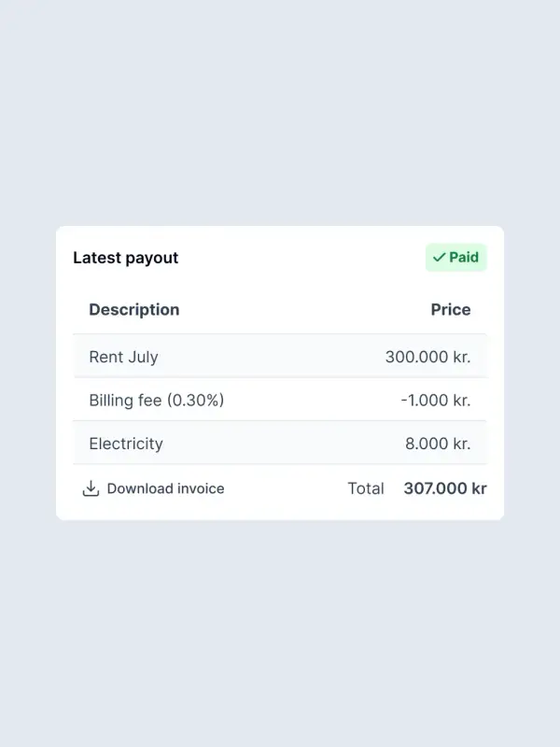Click the green Paid status badge

click(455, 258)
